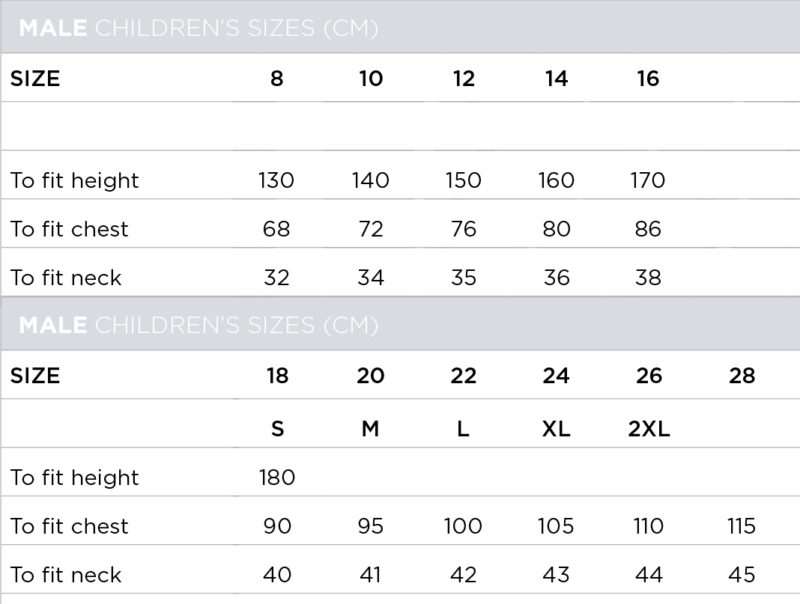
Task: Click the size 8 column header
Action: [x=277, y=79]
